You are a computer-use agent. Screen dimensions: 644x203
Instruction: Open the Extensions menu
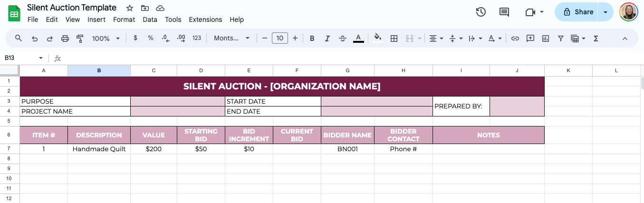click(x=205, y=19)
